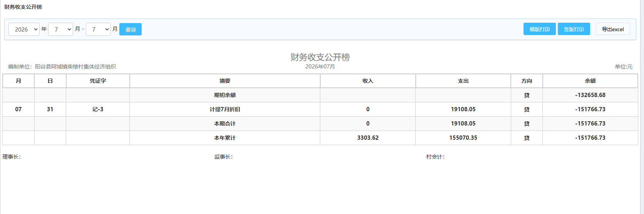The image size is (644, 214).
Task: Open the year dropdown showing 2026
Action: [24, 29]
